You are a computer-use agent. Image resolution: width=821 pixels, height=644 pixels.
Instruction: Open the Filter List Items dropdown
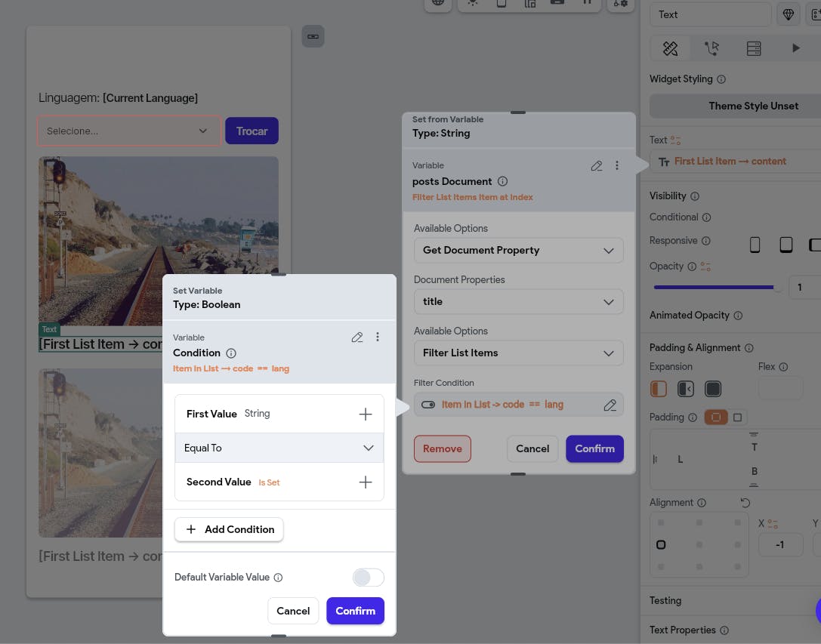[518, 353]
